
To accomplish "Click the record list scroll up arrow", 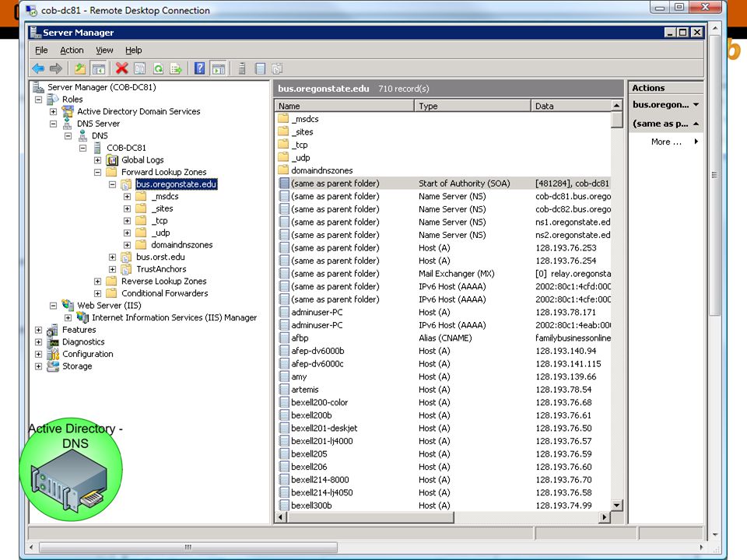I will coord(617,106).
